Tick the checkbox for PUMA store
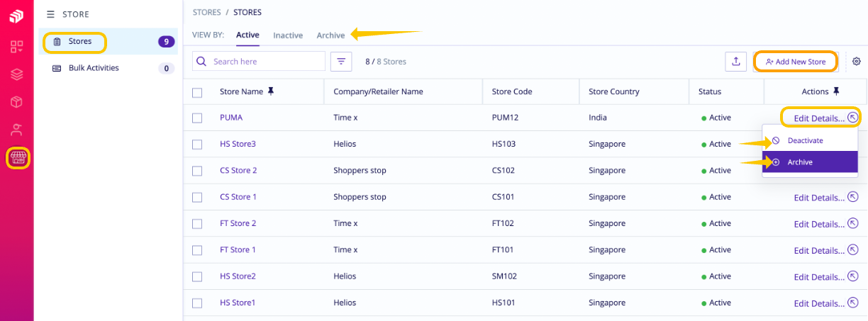The image size is (868, 321). click(x=197, y=118)
